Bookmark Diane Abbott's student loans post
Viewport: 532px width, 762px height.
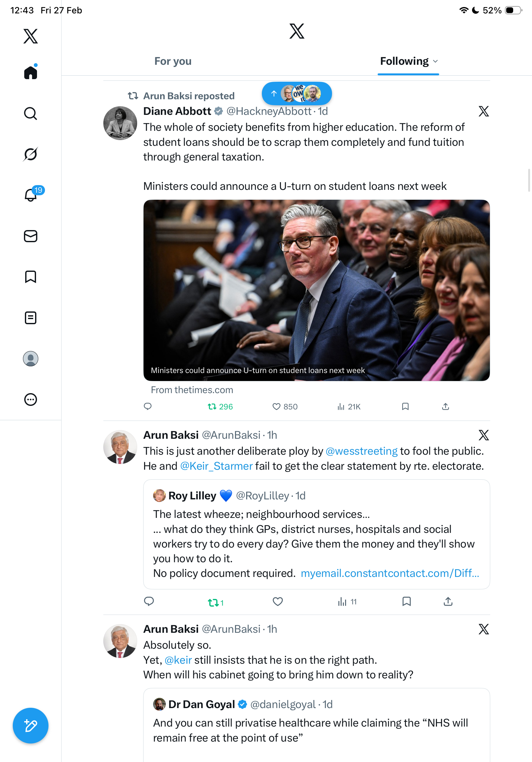point(405,407)
